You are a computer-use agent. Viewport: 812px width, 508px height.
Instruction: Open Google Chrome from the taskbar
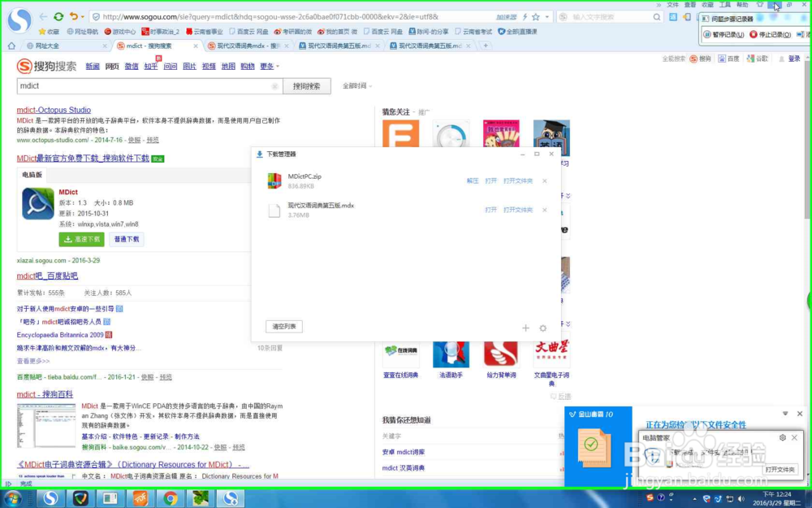pos(170,499)
